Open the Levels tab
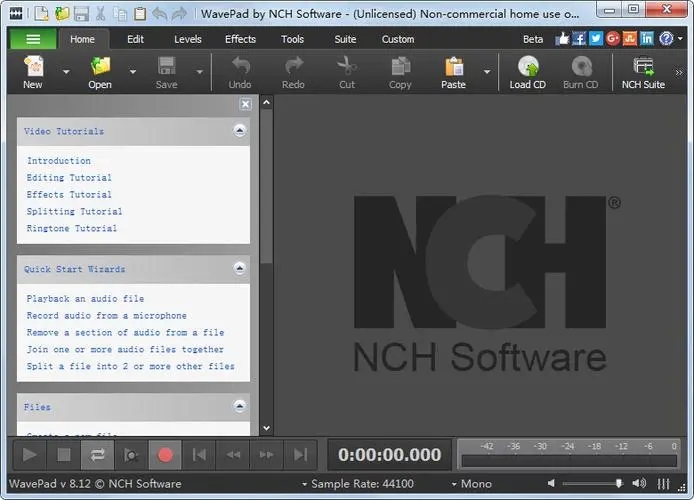694x500 pixels. (x=187, y=39)
